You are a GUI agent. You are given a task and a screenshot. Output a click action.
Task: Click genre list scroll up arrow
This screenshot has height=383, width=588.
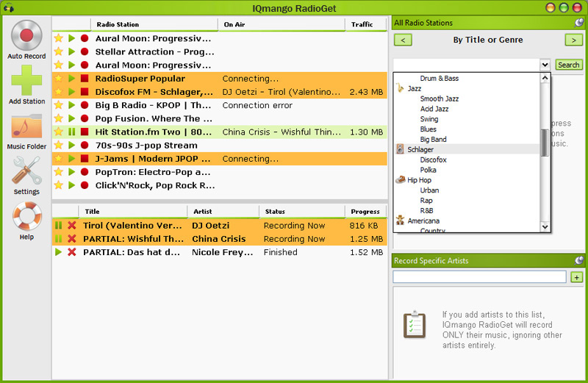tap(545, 78)
